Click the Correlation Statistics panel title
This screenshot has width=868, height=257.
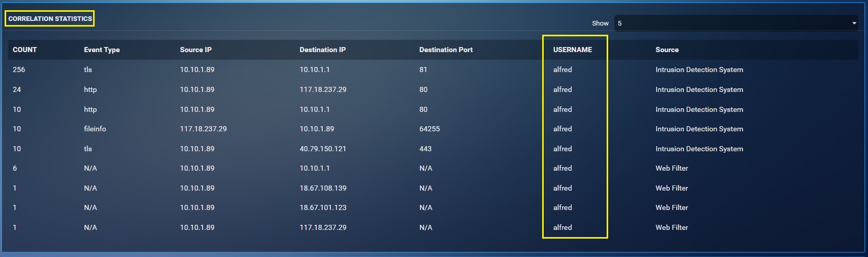click(x=50, y=18)
